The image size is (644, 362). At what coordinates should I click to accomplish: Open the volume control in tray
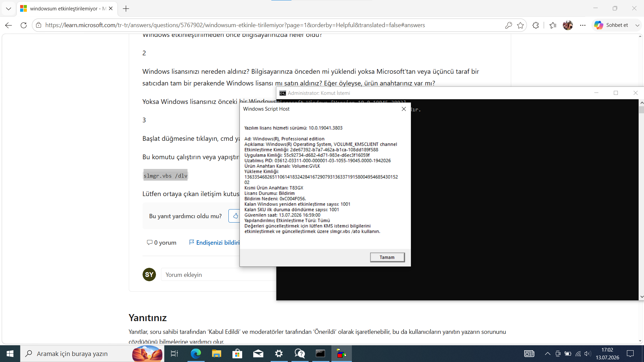587,354
